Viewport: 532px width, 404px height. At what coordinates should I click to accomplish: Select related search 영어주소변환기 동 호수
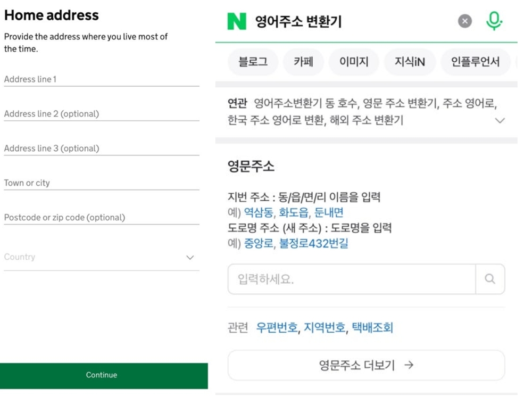[306, 103]
